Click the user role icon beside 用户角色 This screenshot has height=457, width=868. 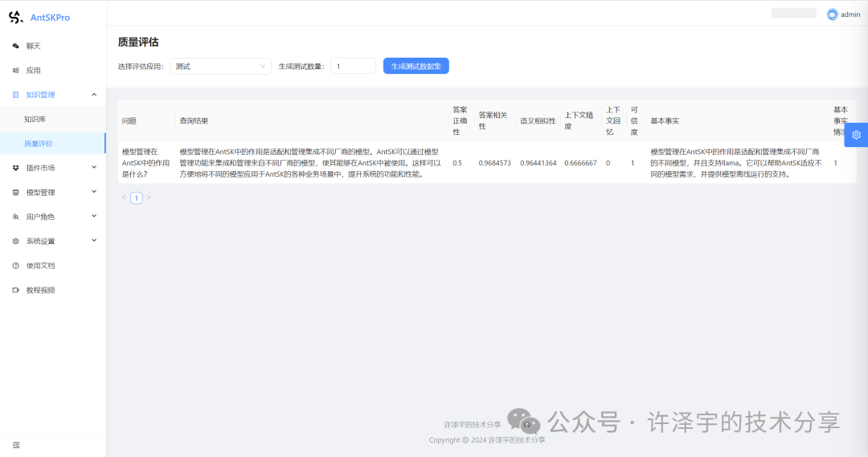coord(15,217)
